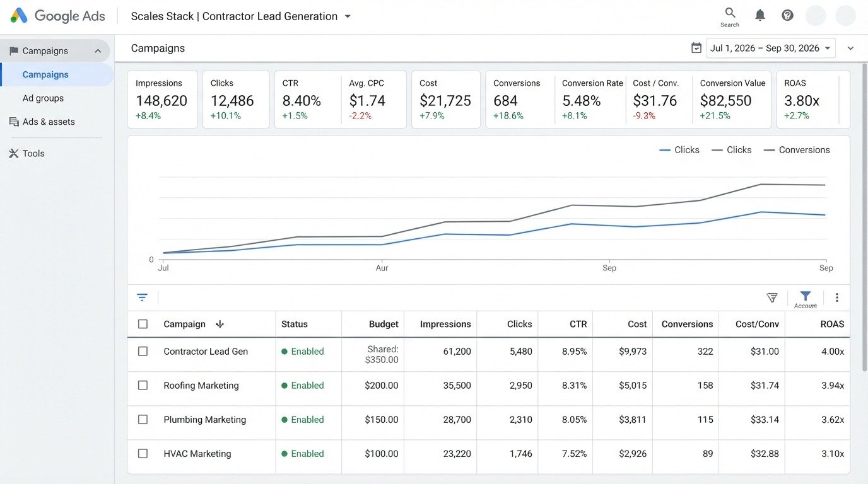
Task: Click the ROAS scorecard showing 3.80x
Action: tap(813, 100)
